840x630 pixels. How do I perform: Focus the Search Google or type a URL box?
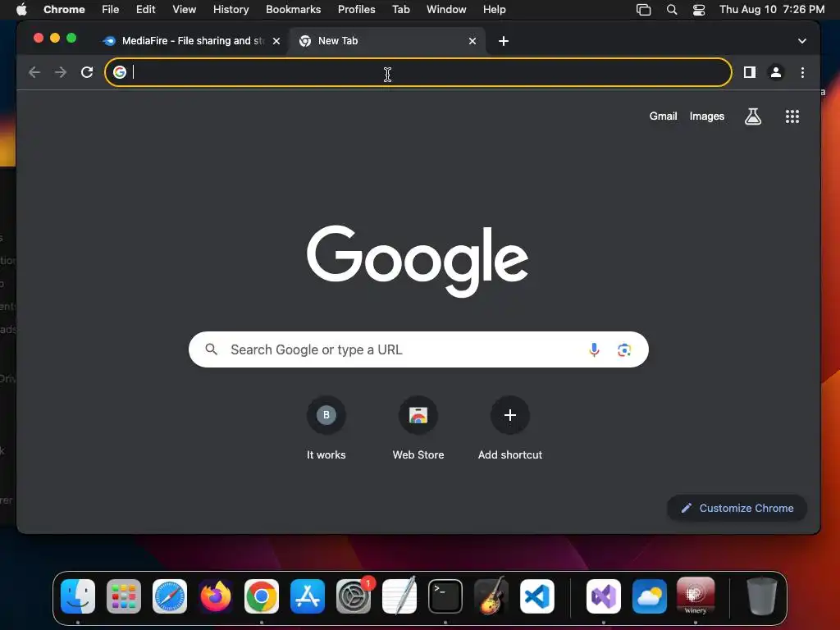418,349
